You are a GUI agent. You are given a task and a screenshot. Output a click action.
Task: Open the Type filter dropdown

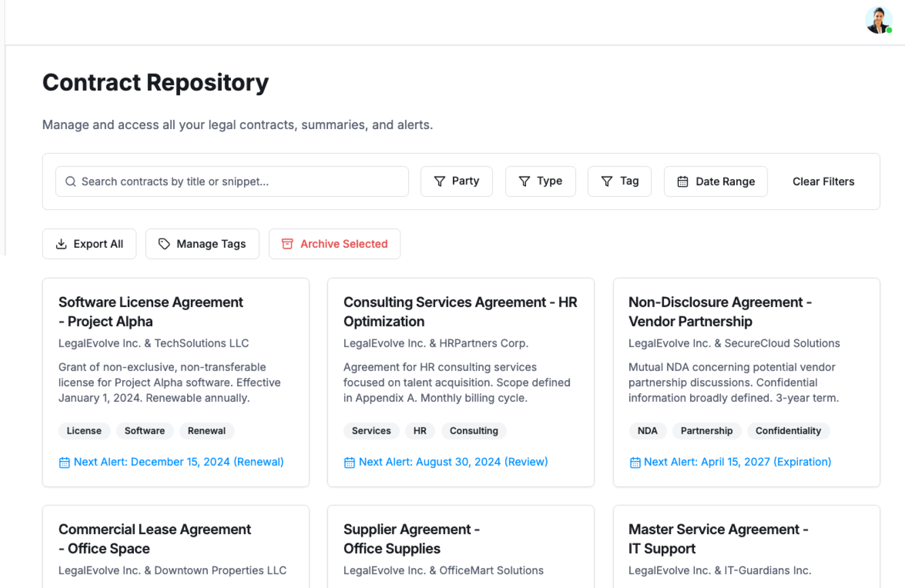tap(540, 181)
